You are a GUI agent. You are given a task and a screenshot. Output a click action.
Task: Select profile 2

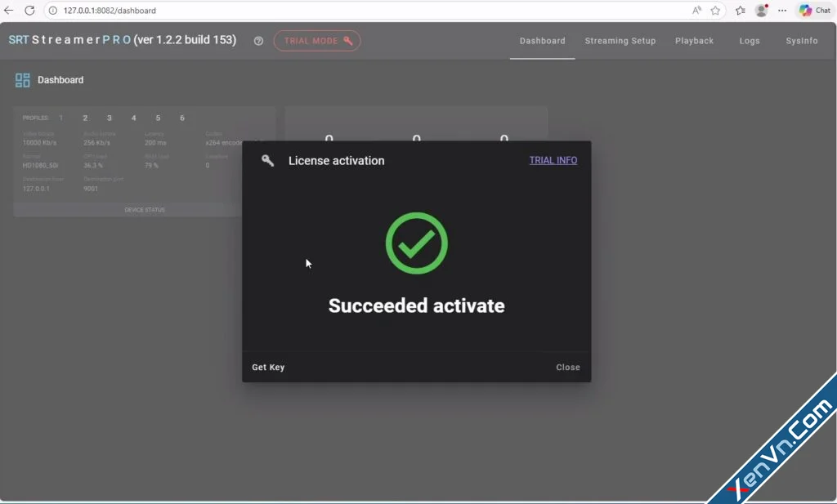[x=85, y=118]
